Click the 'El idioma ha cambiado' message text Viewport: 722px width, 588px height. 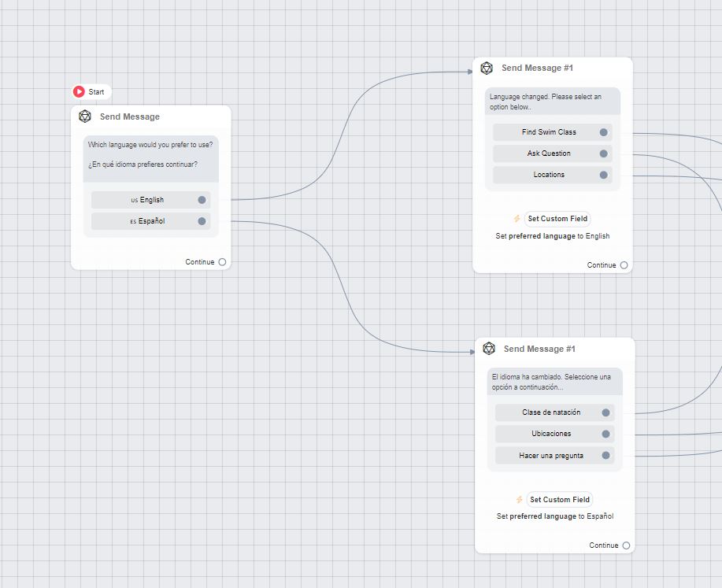point(551,383)
